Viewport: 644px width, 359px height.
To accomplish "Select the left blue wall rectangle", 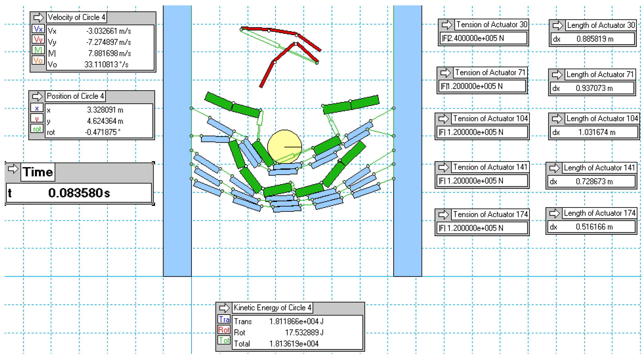I will (x=177, y=140).
